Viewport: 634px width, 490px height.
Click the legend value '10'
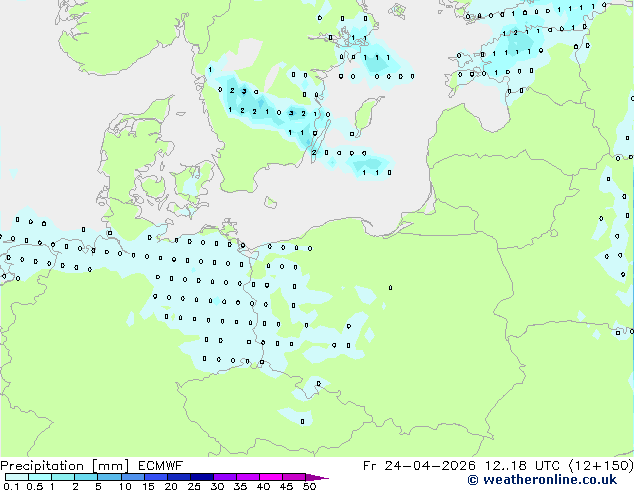click(125, 486)
